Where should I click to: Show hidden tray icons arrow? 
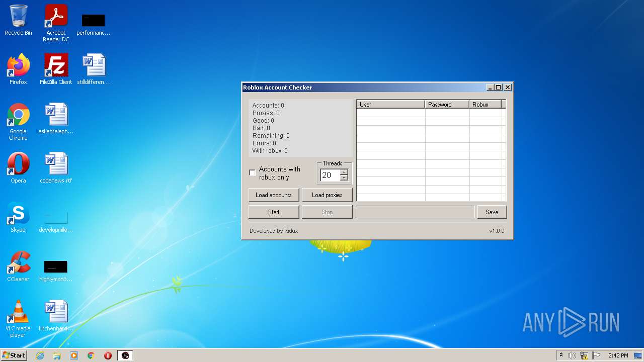561,355
